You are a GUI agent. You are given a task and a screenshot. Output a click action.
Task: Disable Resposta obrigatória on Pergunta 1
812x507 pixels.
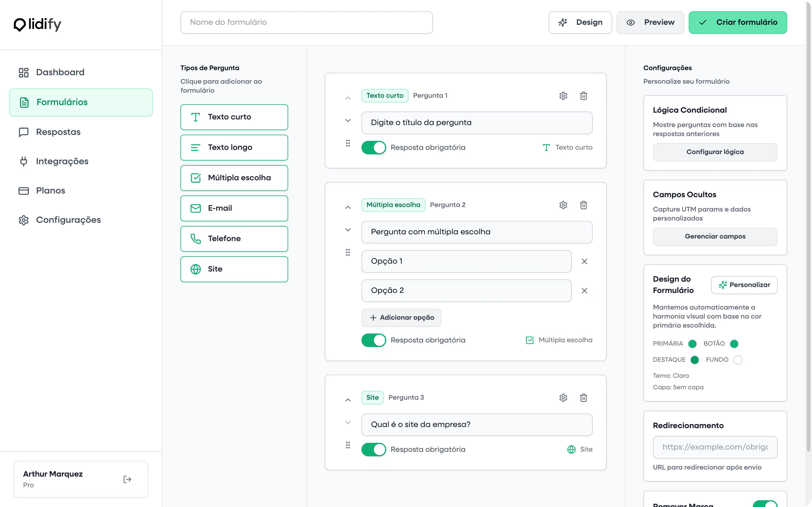[x=373, y=147]
